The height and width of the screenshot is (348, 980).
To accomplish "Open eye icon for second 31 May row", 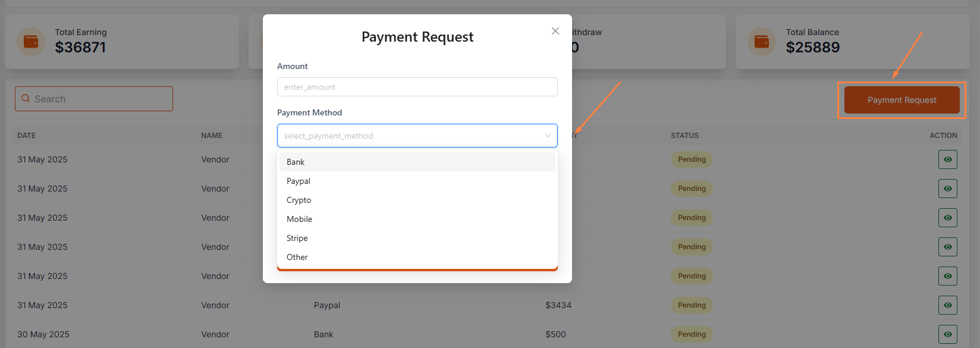I will 947,189.
